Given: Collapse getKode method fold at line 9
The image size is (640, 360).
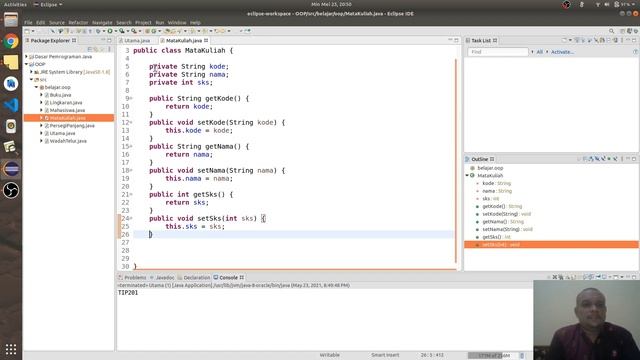Looking at the screenshot, I should [131, 98].
